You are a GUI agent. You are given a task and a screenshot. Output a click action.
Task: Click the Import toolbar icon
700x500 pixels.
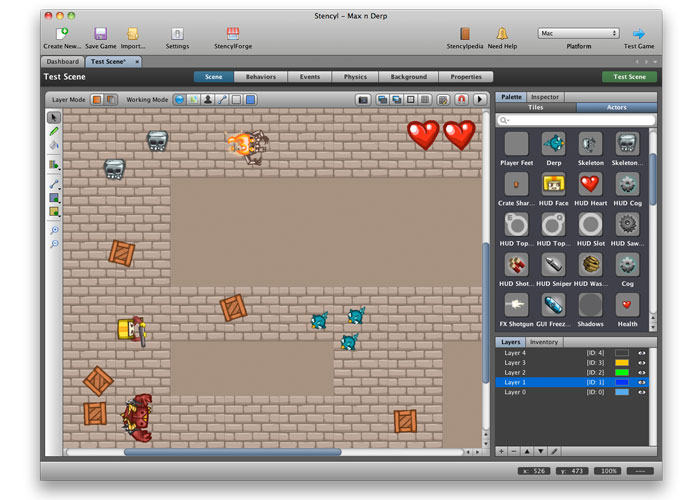point(133,33)
